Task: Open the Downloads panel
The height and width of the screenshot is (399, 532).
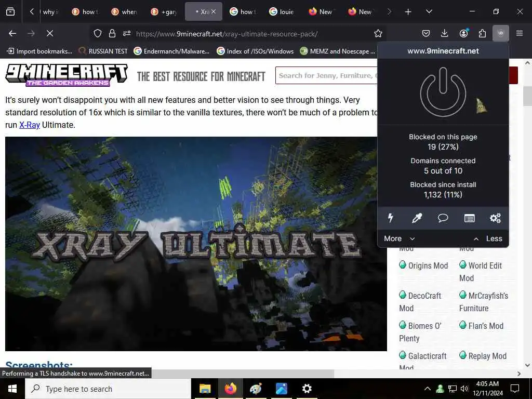Action: (445, 33)
